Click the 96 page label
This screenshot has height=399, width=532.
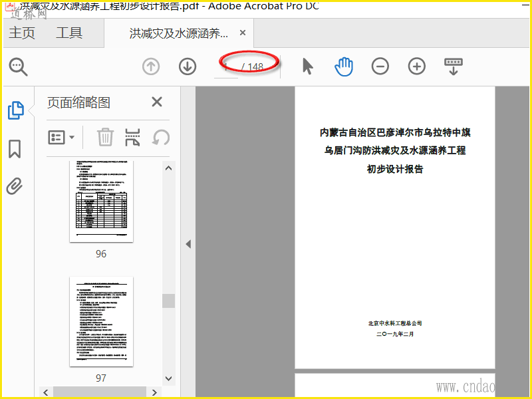(x=101, y=254)
